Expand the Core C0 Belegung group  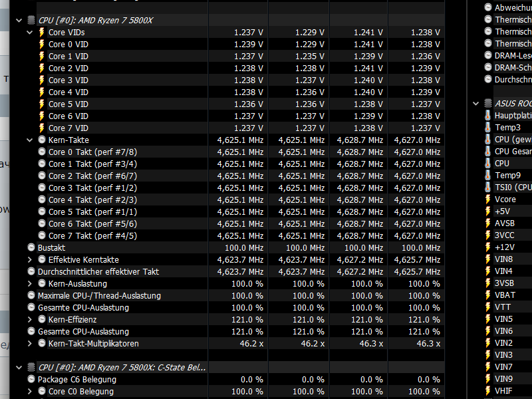(x=29, y=391)
